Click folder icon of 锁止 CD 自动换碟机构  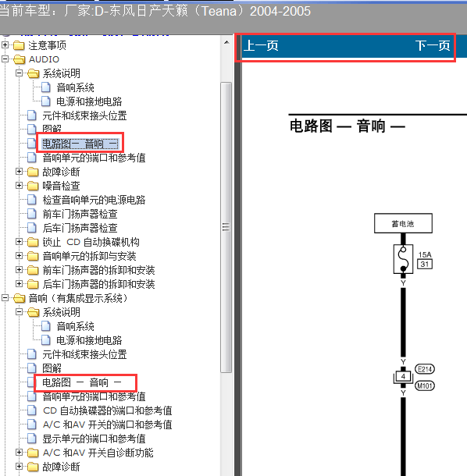(33, 242)
